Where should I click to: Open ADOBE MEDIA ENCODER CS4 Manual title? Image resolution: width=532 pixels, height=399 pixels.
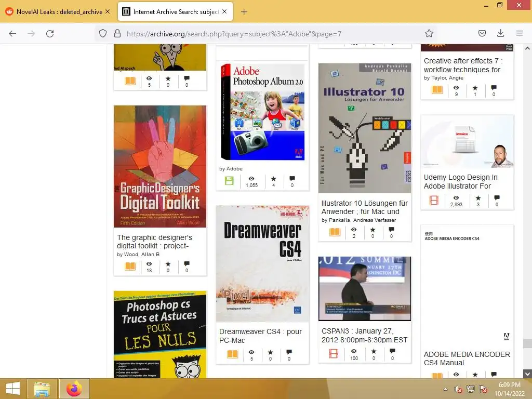[x=467, y=358]
